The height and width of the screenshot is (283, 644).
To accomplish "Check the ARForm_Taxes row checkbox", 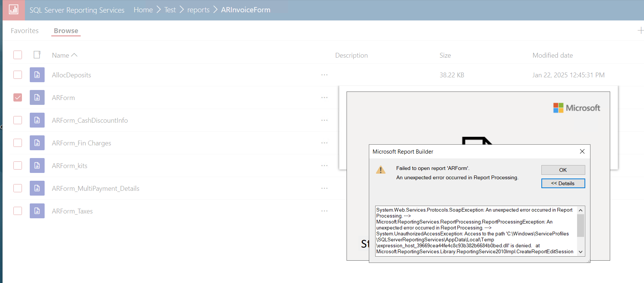I will 17,211.
